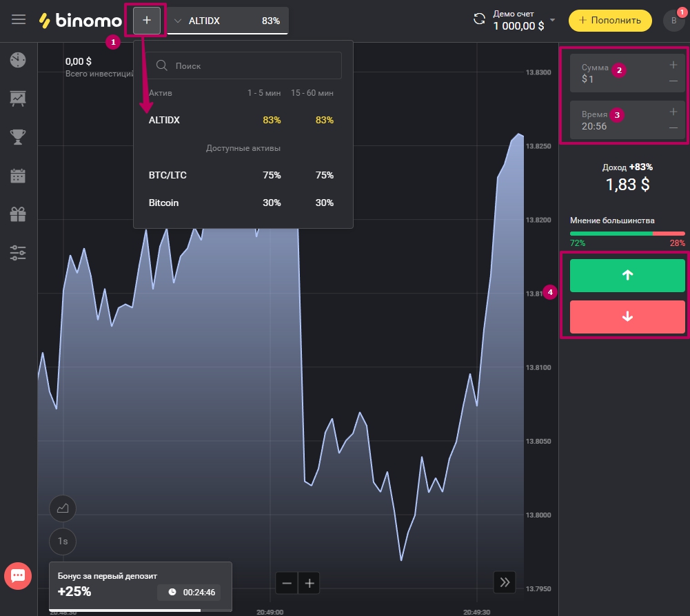The height and width of the screenshot is (616, 690).
Task: Select BTC/LTC from the asset list
Action: (x=168, y=175)
